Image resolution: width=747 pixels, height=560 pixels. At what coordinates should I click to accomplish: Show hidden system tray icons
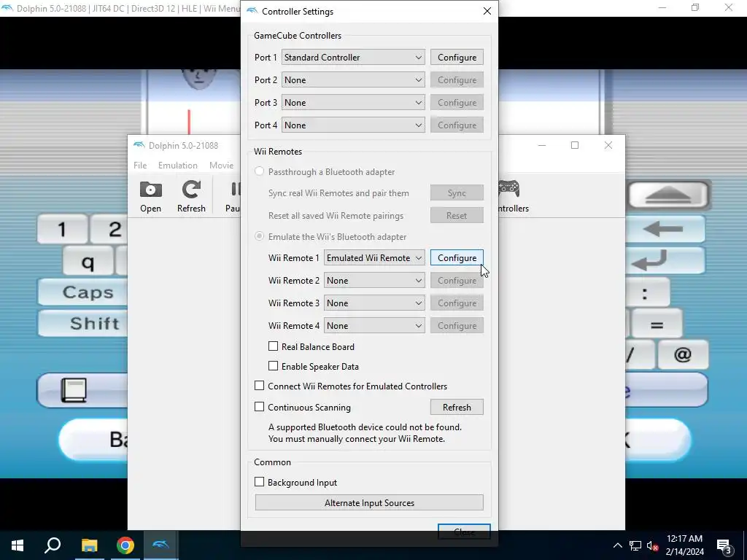pos(617,545)
